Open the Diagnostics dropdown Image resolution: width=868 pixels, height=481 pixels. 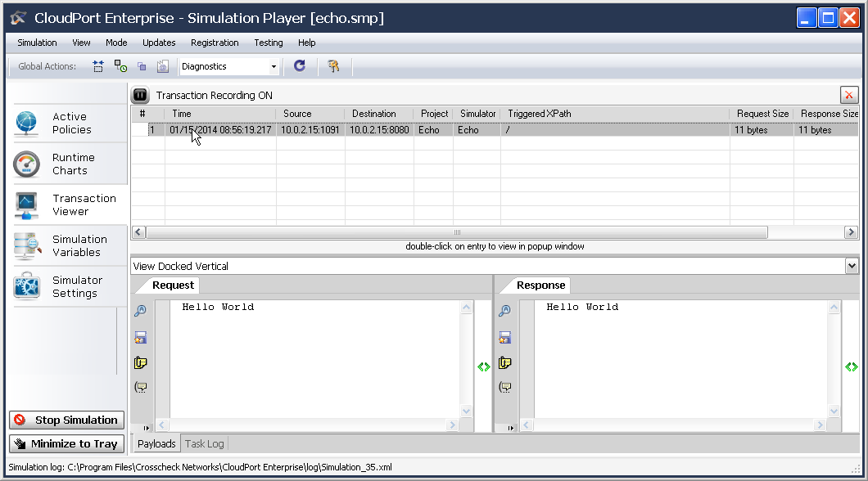(274, 67)
